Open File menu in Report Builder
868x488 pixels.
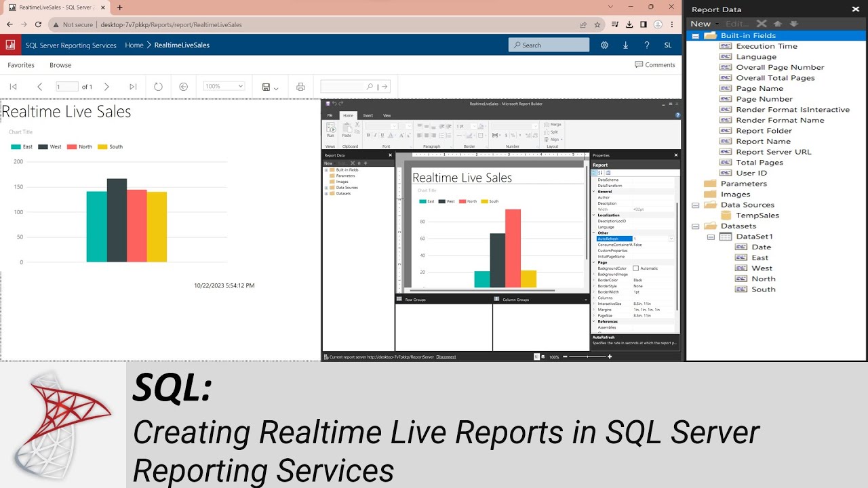tap(330, 115)
